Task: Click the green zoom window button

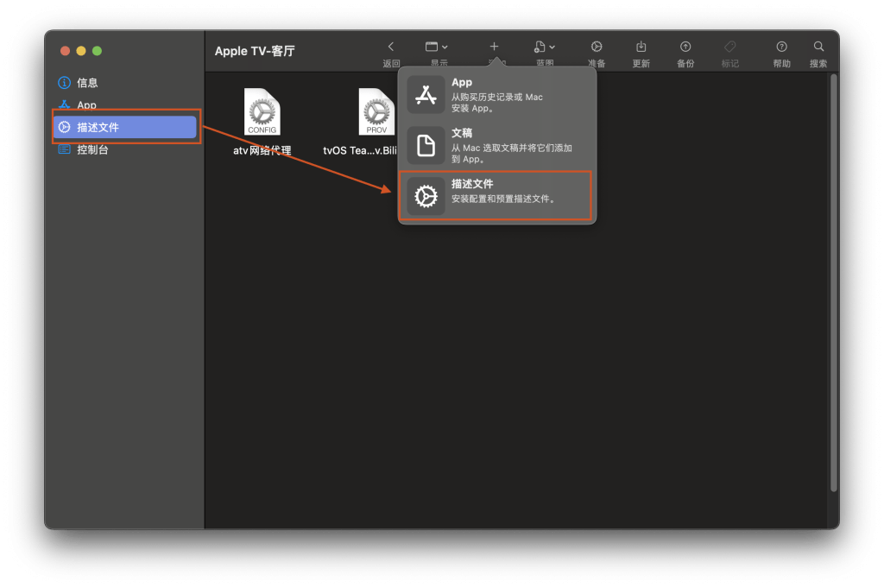Action: tap(97, 51)
